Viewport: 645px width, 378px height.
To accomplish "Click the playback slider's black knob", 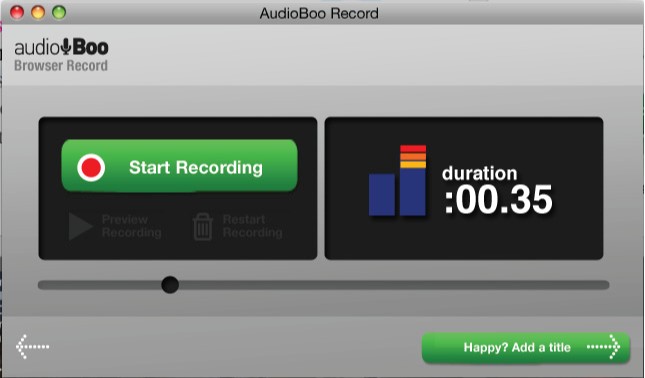I will pyautogui.click(x=170, y=285).
